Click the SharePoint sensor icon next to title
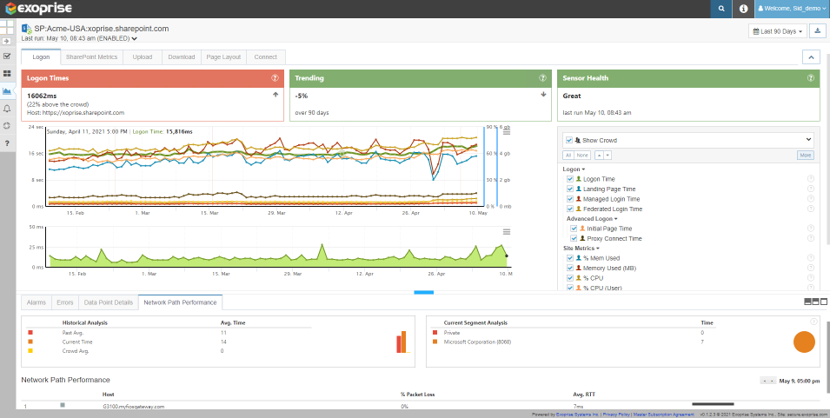The image size is (830, 418). click(26, 29)
